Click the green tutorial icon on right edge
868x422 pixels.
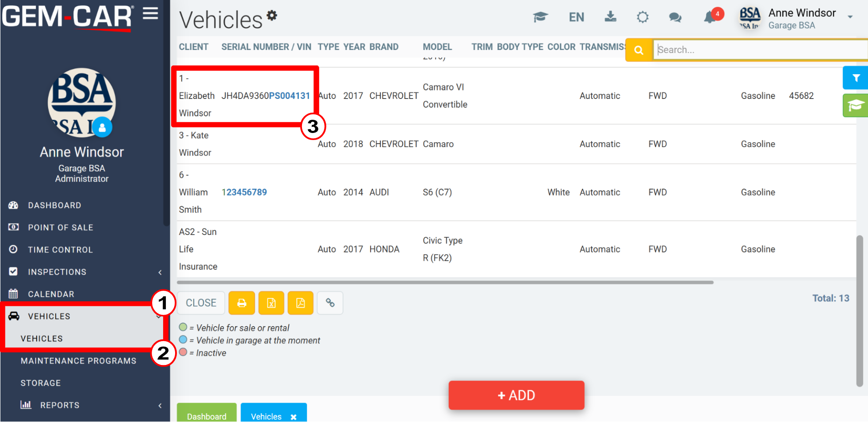(856, 105)
